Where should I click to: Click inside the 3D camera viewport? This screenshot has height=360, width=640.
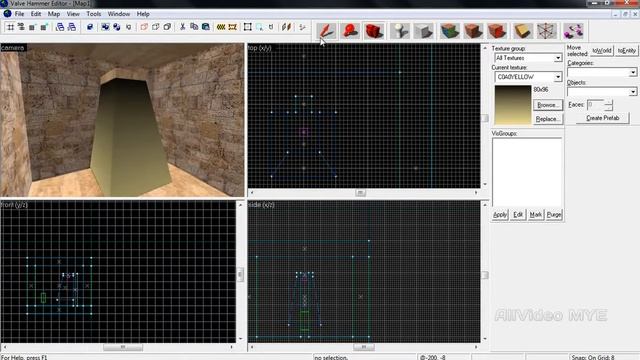(122, 120)
